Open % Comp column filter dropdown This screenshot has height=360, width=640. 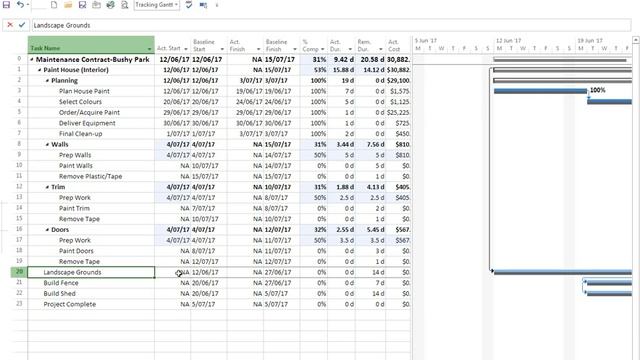point(322,49)
